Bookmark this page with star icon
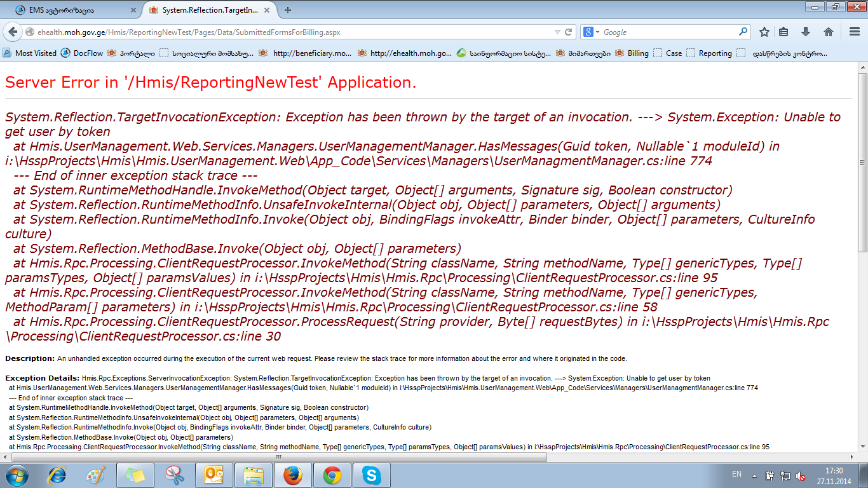The height and width of the screenshot is (488, 868). 764,32
